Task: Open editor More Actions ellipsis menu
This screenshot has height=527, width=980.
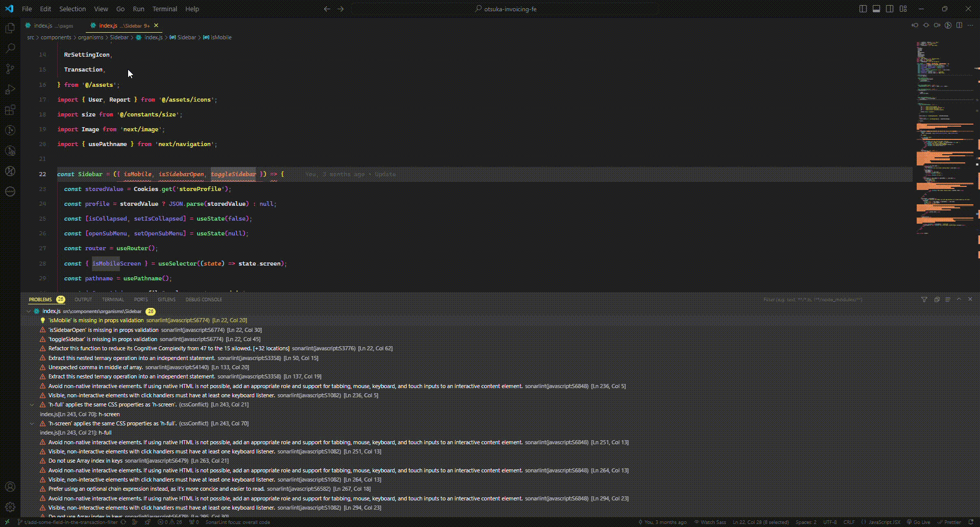Action: point(970,25)
